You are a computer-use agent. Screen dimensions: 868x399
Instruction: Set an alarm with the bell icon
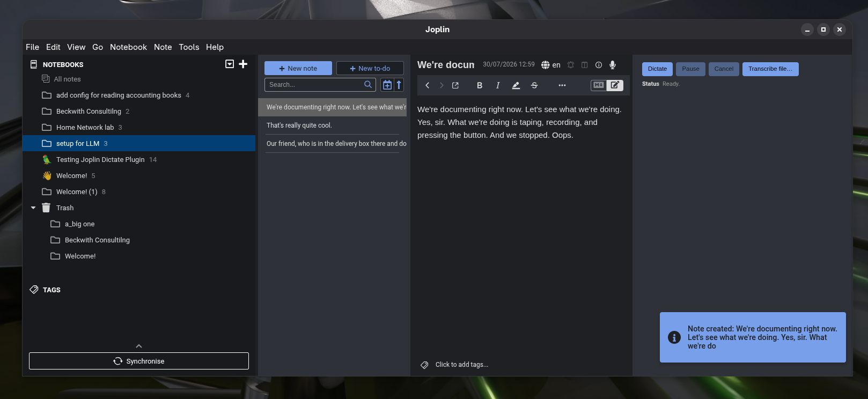(571, 65)
